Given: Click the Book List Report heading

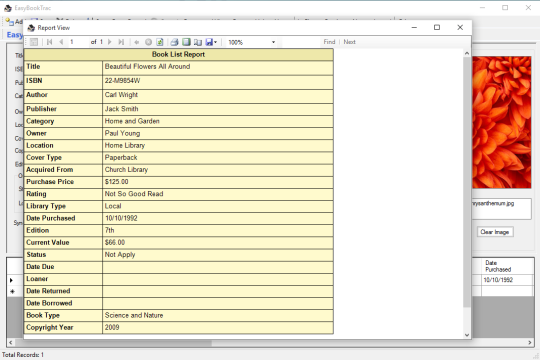Looking at the screenshot, I should pyautogui.click(x=178, y=54).
